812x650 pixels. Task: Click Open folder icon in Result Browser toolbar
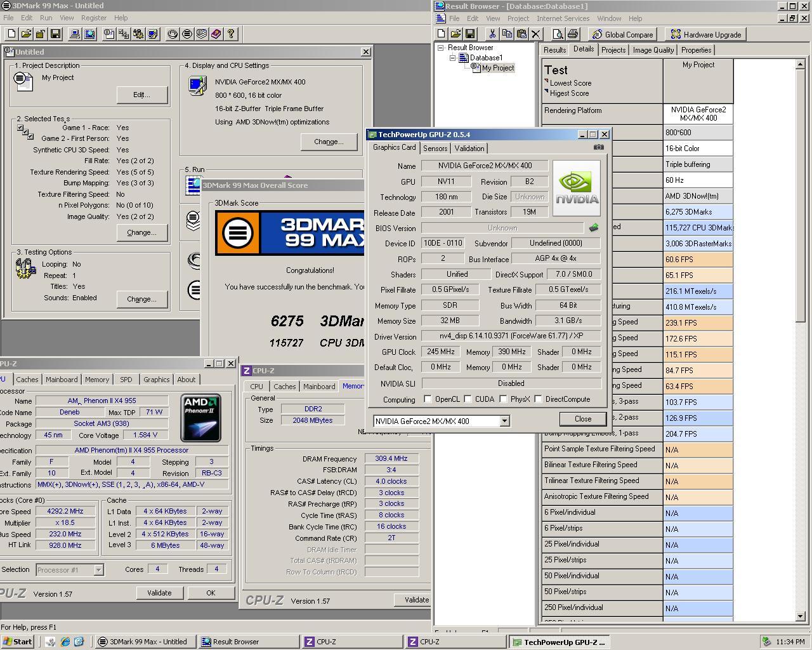[x=456, y=34]
